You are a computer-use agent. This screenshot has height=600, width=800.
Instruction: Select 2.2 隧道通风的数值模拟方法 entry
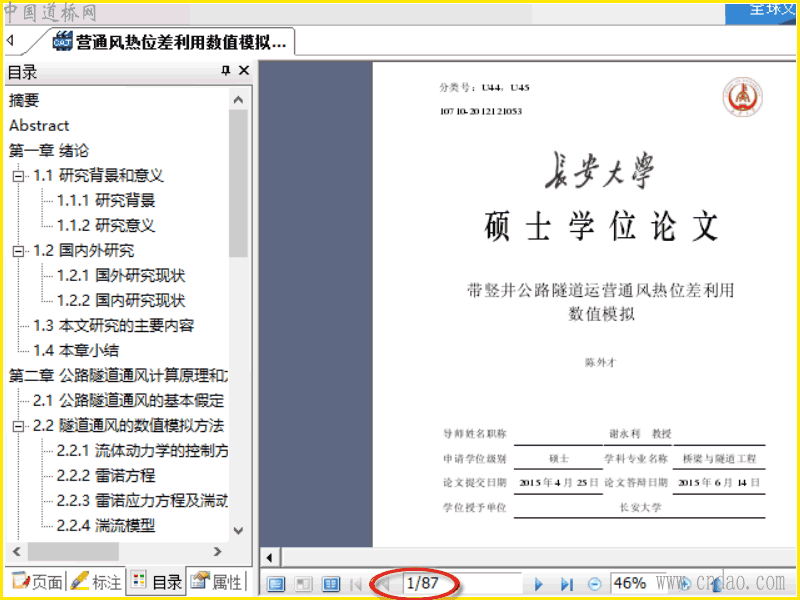[x=128, y=426]
